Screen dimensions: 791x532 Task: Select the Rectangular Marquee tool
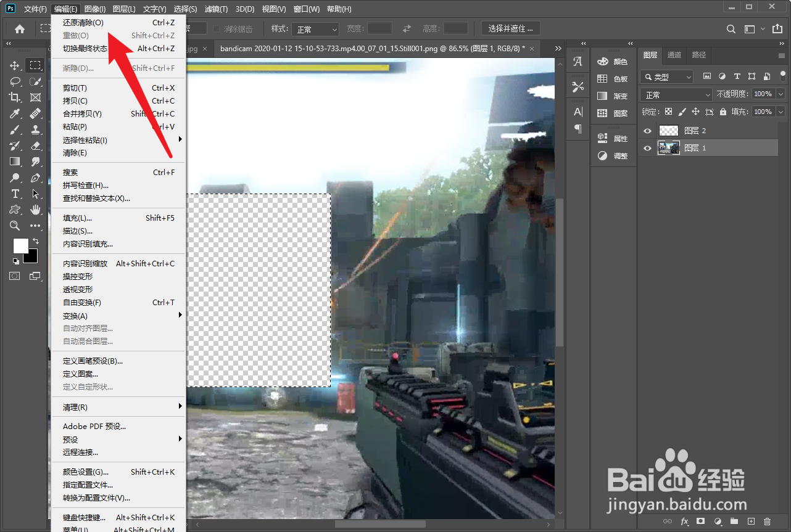pos(35,65)
